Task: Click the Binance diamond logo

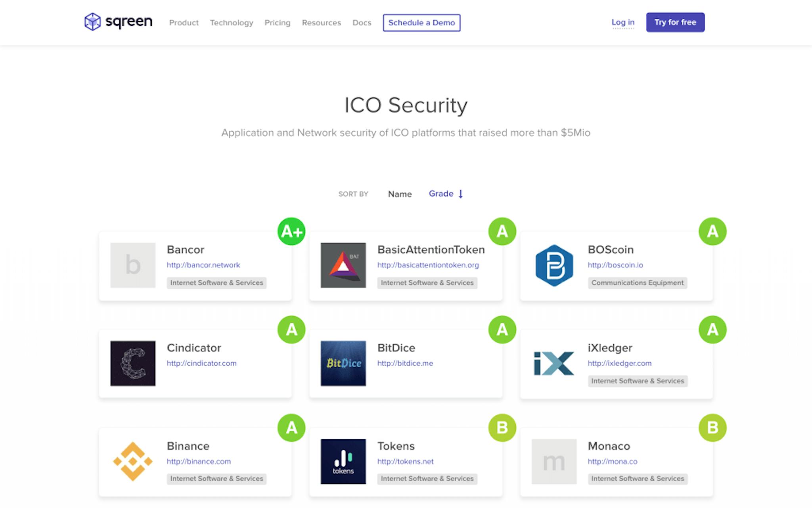Action: (133, 462)
